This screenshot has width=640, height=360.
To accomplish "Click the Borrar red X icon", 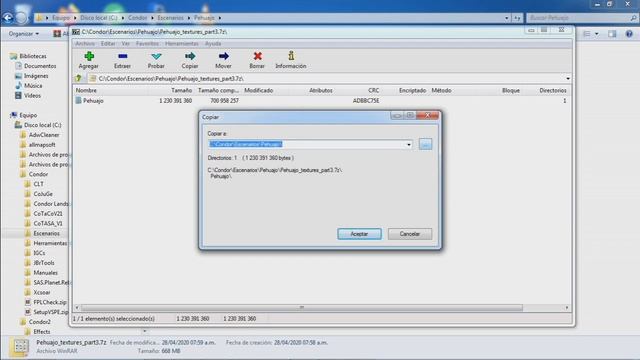I will [257, 56].
